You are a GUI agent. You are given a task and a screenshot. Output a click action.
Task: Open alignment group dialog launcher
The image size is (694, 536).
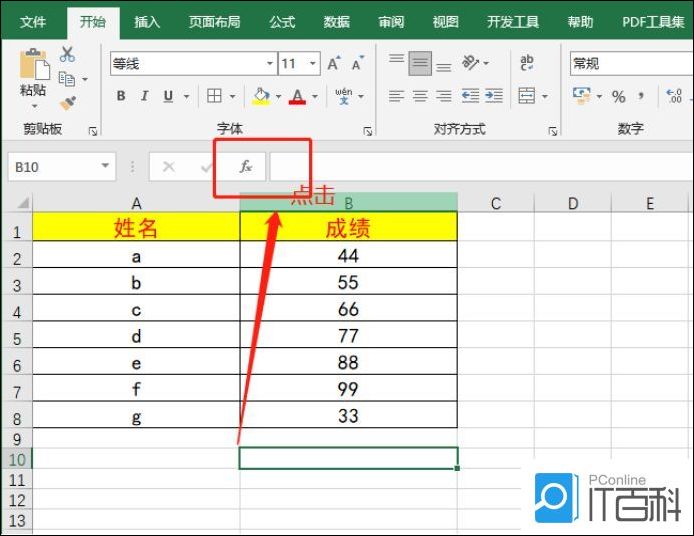coord(553,131)
